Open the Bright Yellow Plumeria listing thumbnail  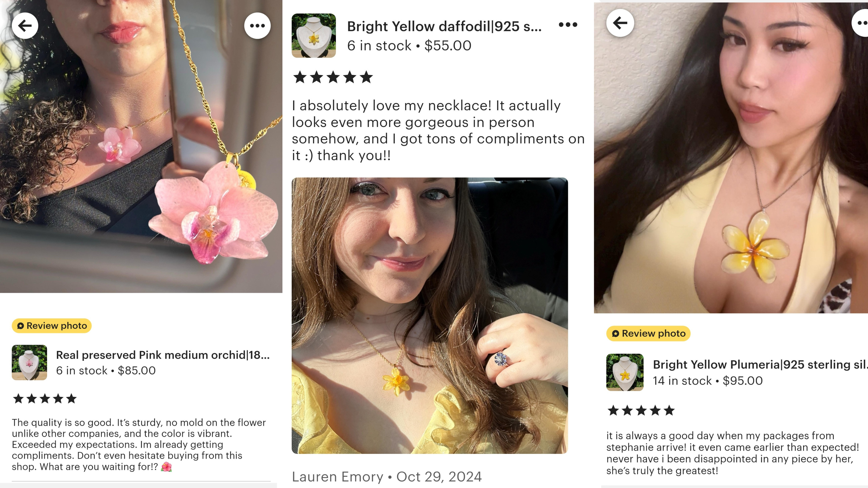[x=625, y=372]
